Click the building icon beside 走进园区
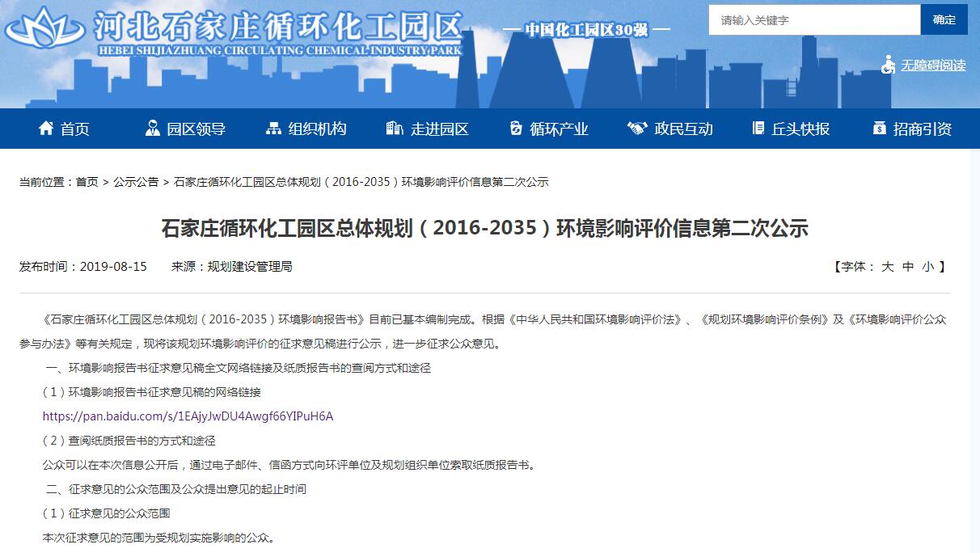Image resolution: width=980 pixels, height=553 pixels. click(395, 128)
